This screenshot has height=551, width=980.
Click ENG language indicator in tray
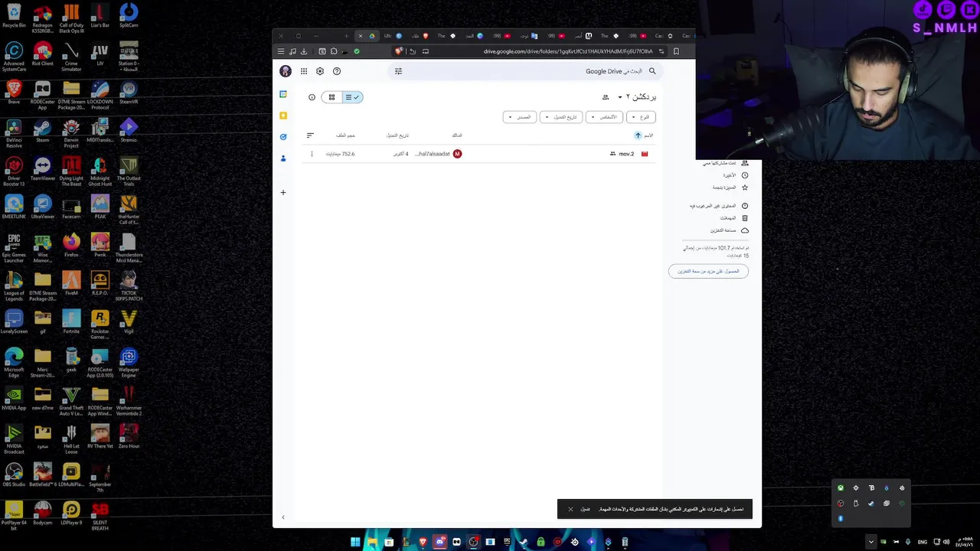coord(923,542)
